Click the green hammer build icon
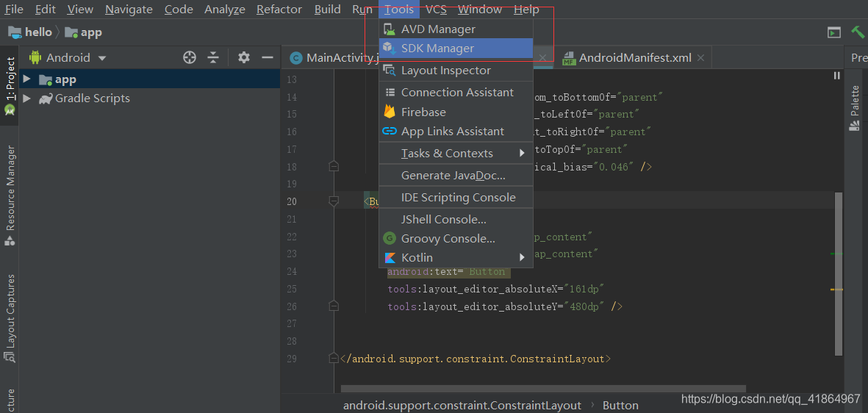The image size is (868, 413). coord(858,32)
